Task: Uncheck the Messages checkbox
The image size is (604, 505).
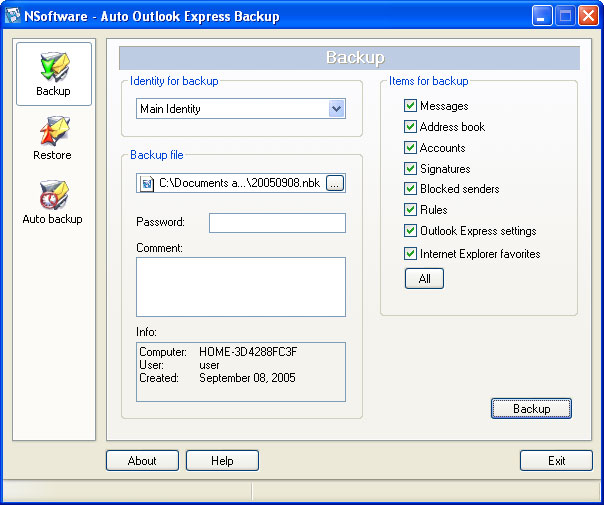Action: pos(410,106)
